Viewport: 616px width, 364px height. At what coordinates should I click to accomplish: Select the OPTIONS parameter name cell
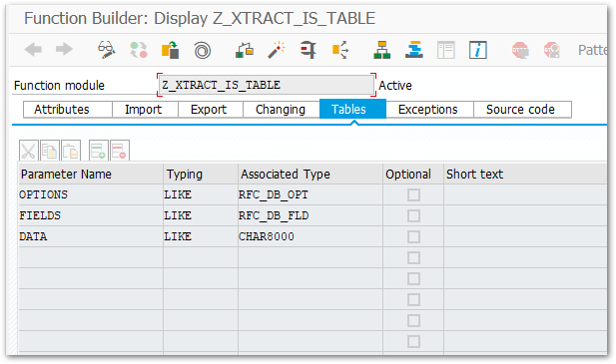[91, 194]
